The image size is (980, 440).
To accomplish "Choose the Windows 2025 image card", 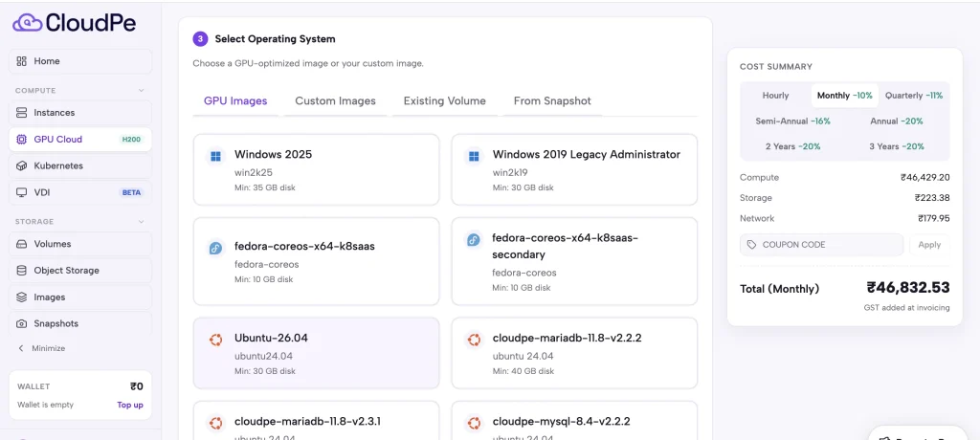I will tap(316, 169).
